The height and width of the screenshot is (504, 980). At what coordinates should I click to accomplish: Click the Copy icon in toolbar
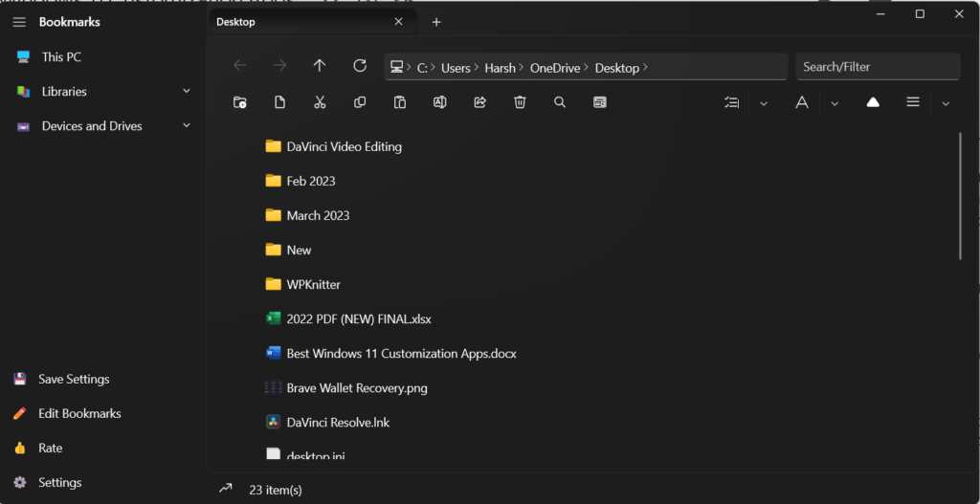point(360,102)
